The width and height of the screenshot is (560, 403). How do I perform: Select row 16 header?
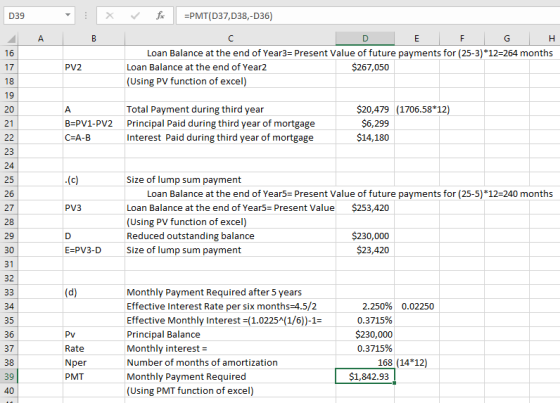(9, 53)
